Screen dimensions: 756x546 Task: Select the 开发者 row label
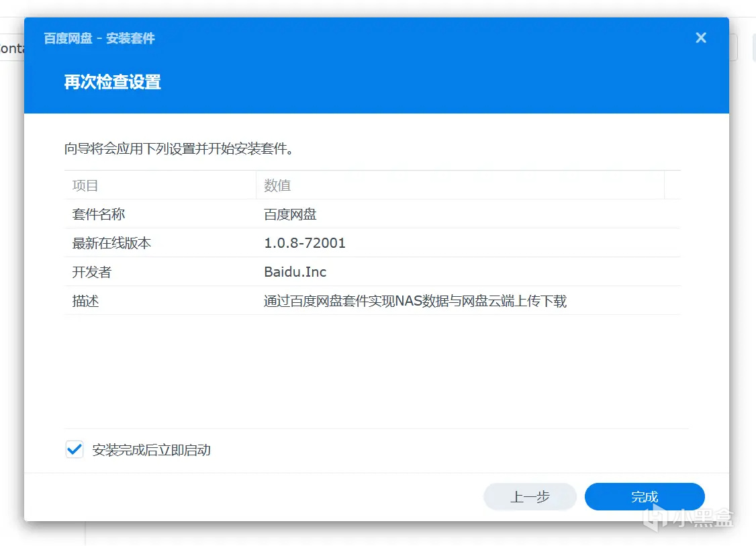91,272
